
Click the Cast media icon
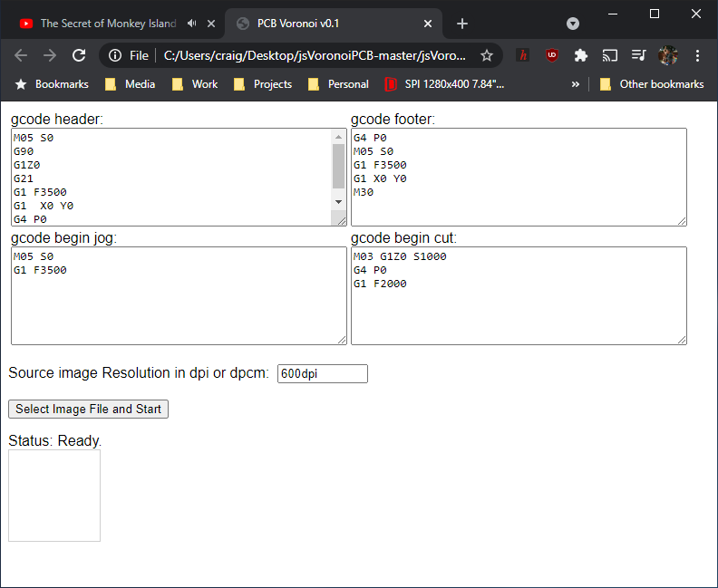[x=609, y=55]
